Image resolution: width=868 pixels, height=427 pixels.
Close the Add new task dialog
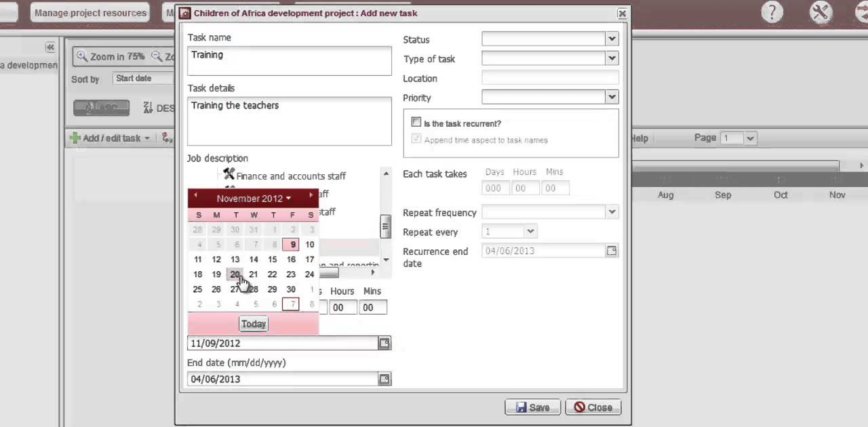point(621,13)
